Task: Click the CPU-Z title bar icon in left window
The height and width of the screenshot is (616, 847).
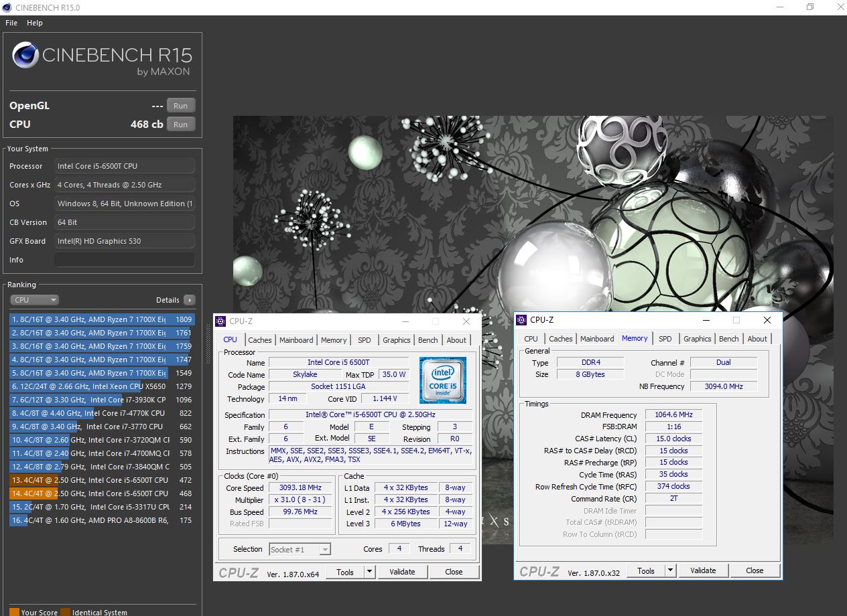Action: click(x=221, y=321)
